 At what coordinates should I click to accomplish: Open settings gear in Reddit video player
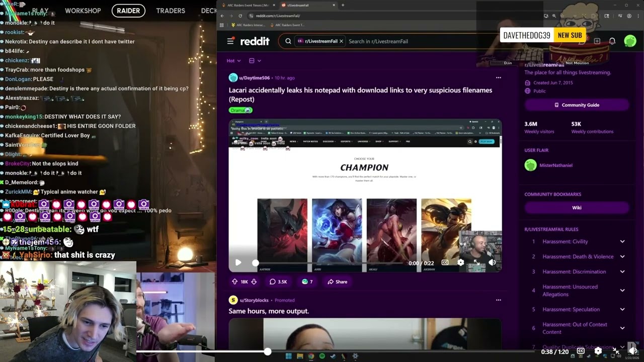(460, 262)
